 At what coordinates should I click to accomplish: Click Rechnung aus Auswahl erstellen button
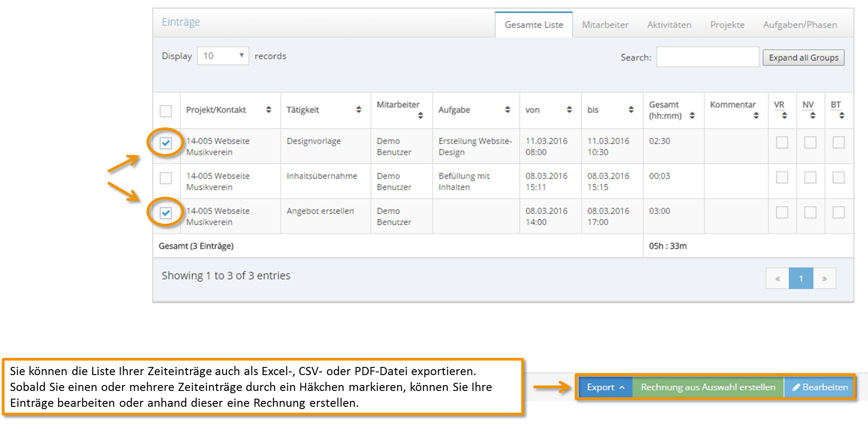pyautogui.click(x=708, y=387)
